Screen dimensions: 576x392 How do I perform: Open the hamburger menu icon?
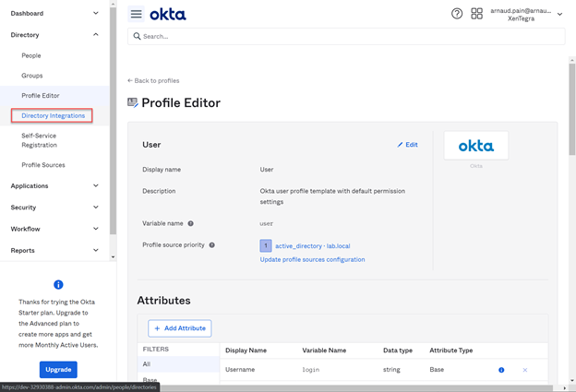pyautogui.click(x=136, y=14)
